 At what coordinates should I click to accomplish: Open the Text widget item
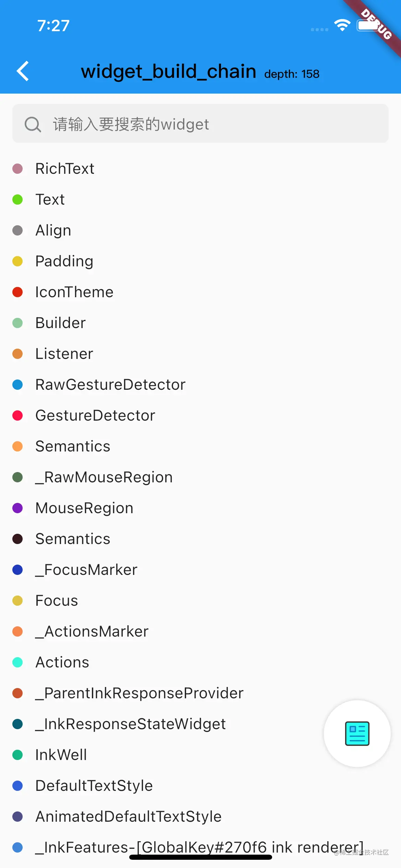[50, 200]
